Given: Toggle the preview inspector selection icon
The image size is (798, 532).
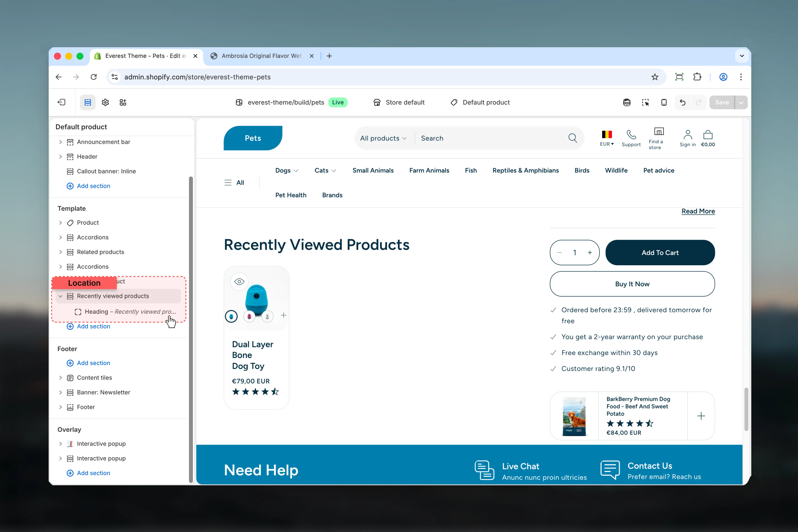Looking at the screenshot, I should pyautogui.click(x=645, y=102).
